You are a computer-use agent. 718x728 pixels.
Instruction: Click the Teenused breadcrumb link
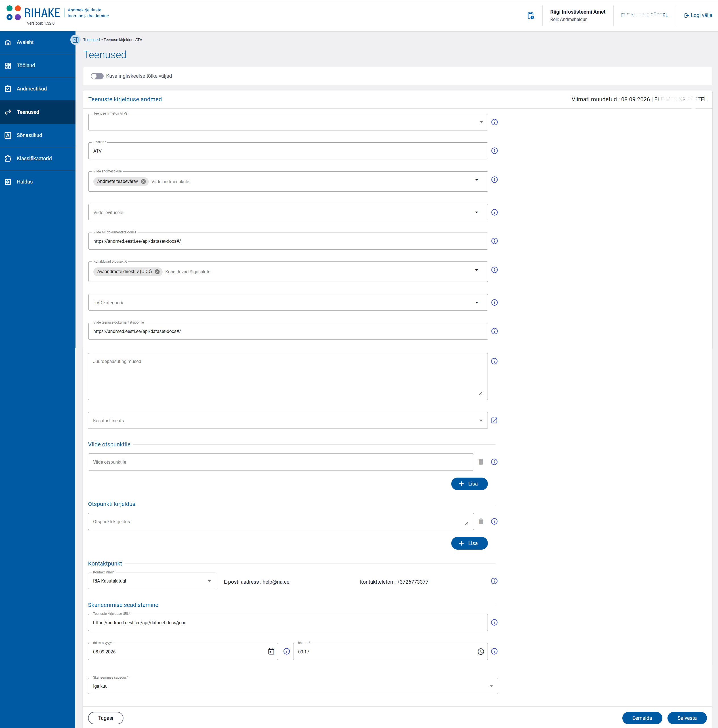click(91, 40)
